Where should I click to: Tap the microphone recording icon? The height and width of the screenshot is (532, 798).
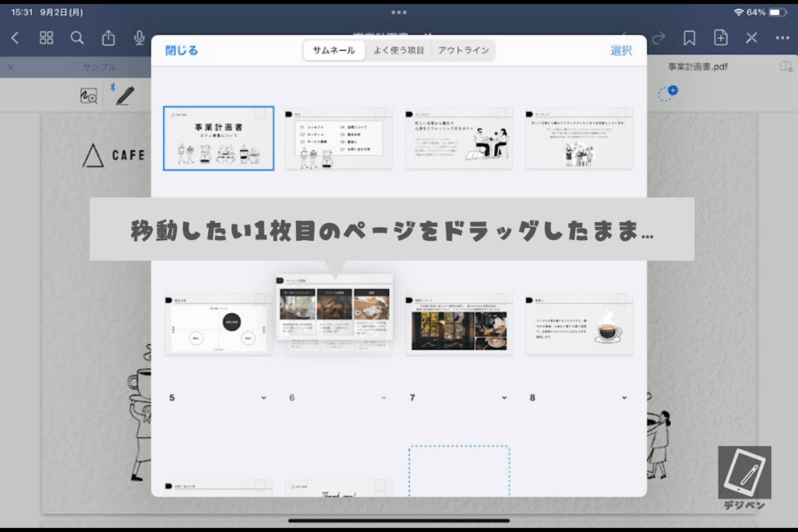coord(139,38)
